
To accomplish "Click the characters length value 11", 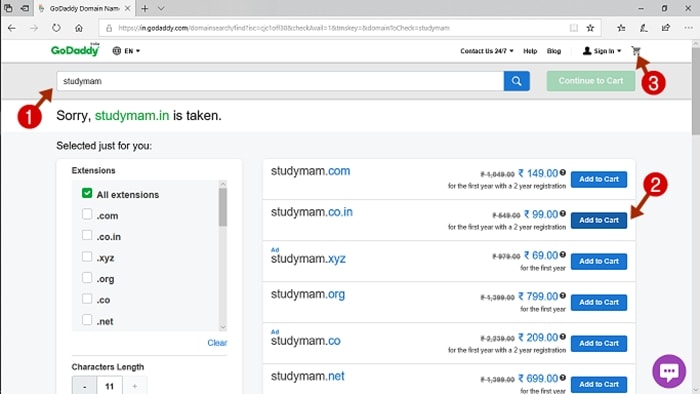I will 109,386.
